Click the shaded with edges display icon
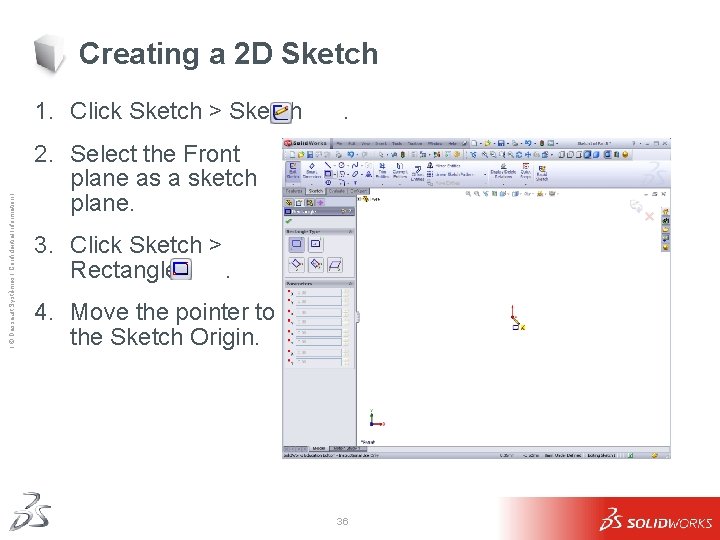Screen dimensions: 720x540 tap(587, 155)
